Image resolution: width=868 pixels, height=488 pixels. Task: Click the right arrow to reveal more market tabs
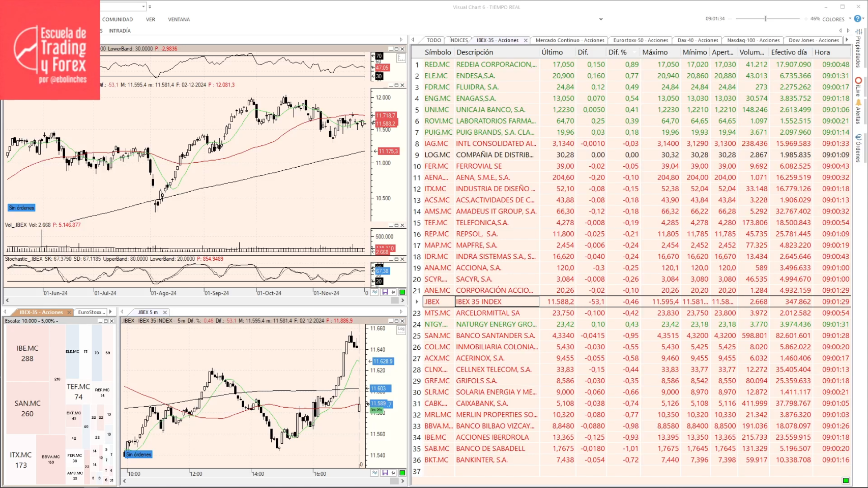pyautogui.click(x=847, y=40)
